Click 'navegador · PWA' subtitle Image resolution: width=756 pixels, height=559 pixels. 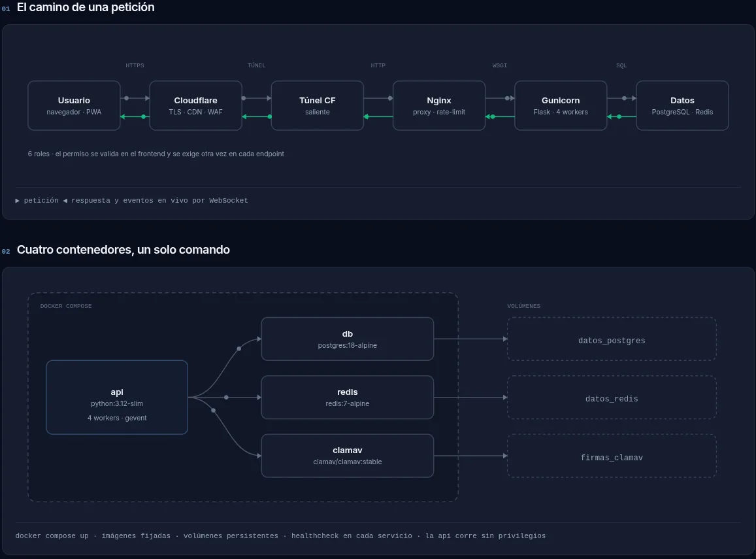[x=74, y=112]
